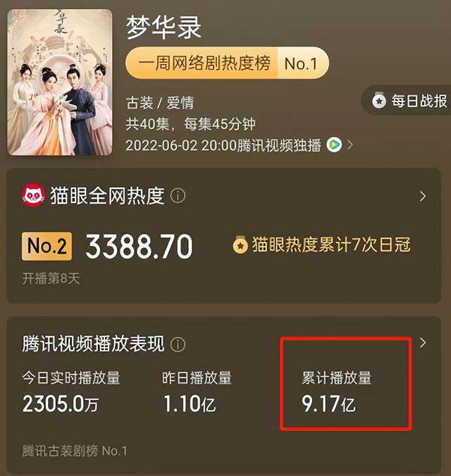Tap the Tencent Video green play logo

tap(334, 145)
